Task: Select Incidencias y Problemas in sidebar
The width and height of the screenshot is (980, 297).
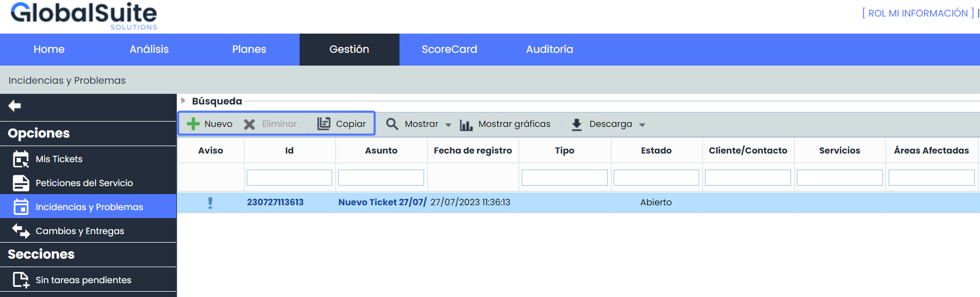Action: tap(89, 207)
